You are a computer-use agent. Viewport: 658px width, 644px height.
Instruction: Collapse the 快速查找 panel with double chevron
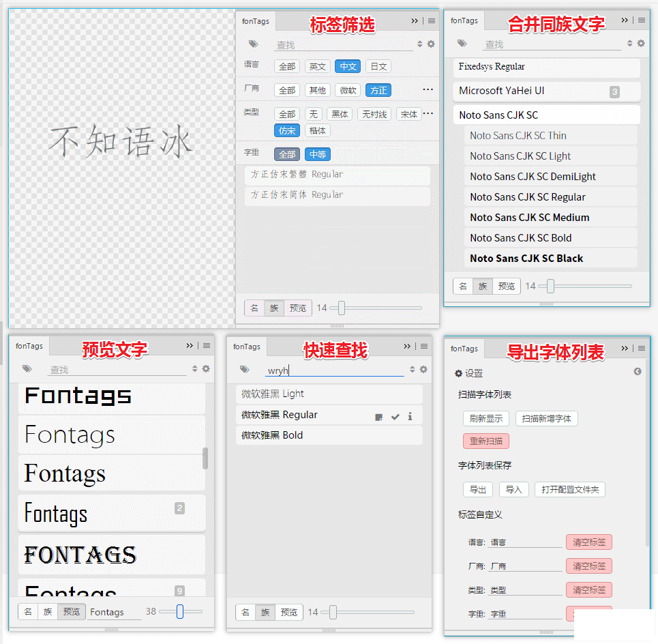click(407, 346)
